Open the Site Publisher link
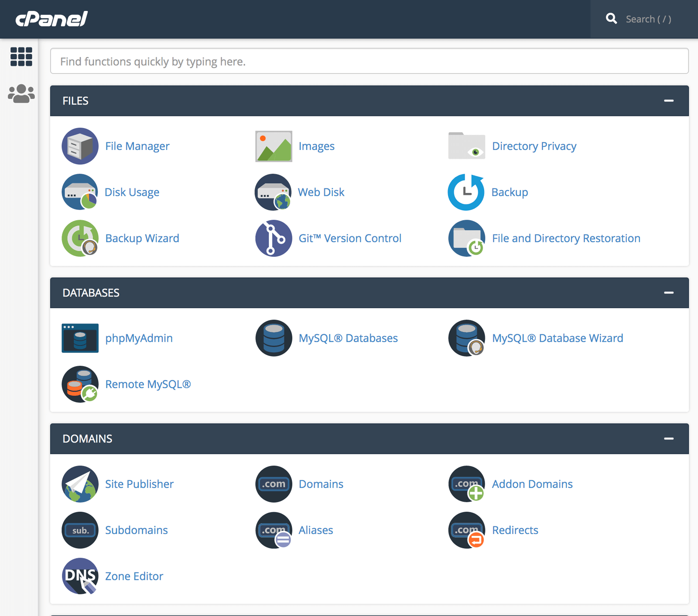 pyautogui.click(x=140, y=484)
